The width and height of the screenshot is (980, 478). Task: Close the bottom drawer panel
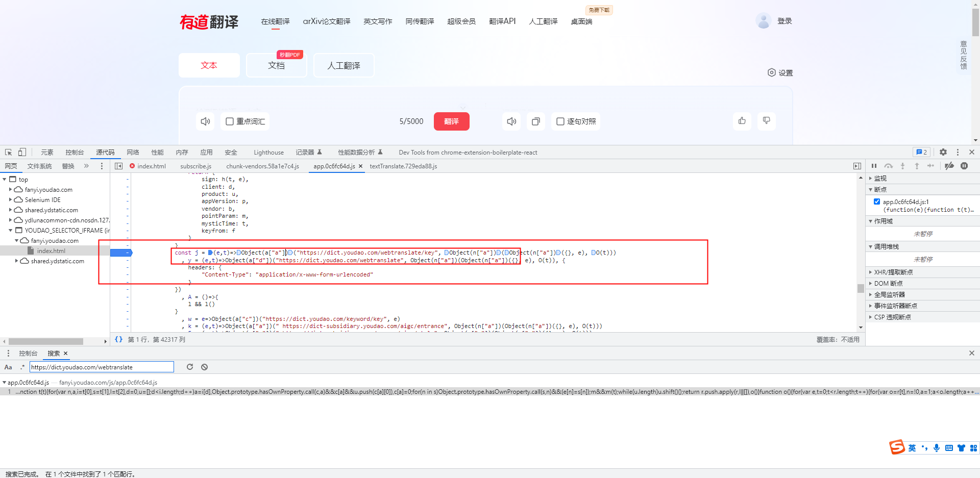click(972, 353)
